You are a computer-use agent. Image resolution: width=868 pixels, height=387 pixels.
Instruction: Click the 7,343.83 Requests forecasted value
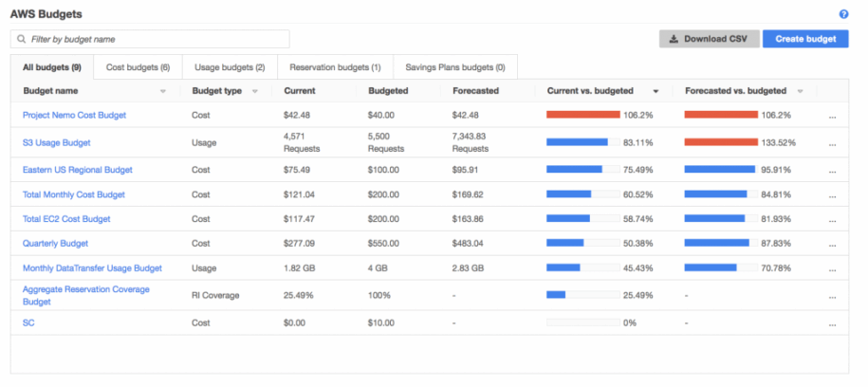pyautogui.click(x=471, y=142)
